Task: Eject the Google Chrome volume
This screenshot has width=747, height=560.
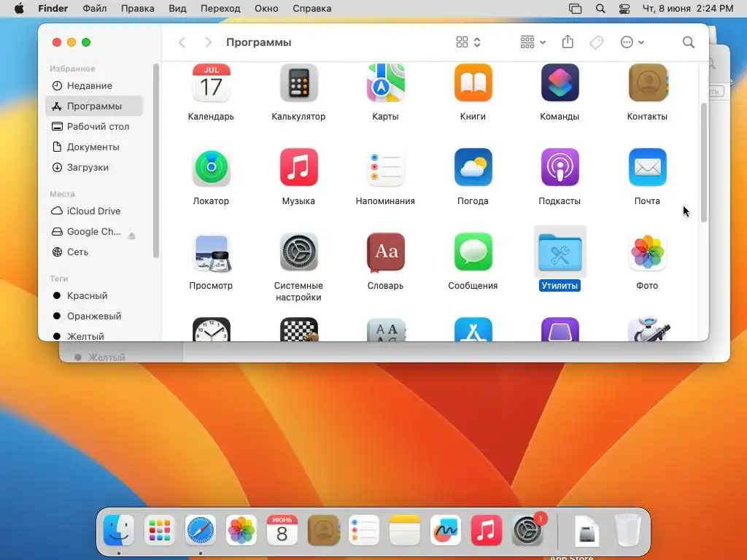Action: point(131,236)
